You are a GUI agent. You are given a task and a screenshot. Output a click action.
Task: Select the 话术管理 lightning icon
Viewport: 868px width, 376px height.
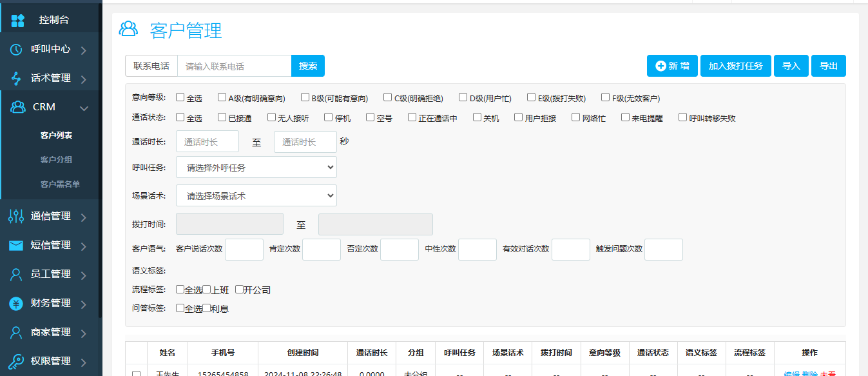click(x=15, y=78)
